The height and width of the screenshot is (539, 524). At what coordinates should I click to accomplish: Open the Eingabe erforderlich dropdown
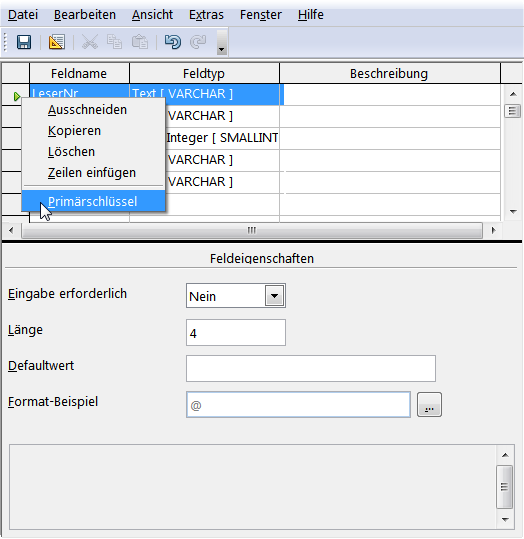[x=274, y=296]
